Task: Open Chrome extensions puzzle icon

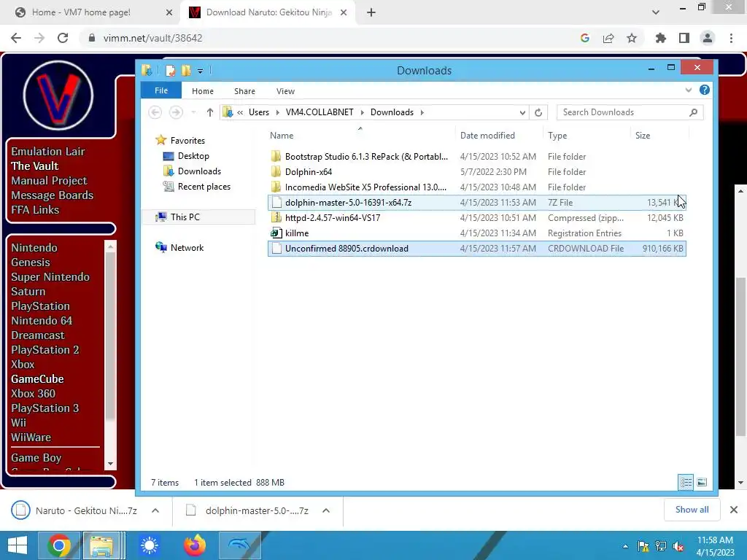Action: point(660,38)
